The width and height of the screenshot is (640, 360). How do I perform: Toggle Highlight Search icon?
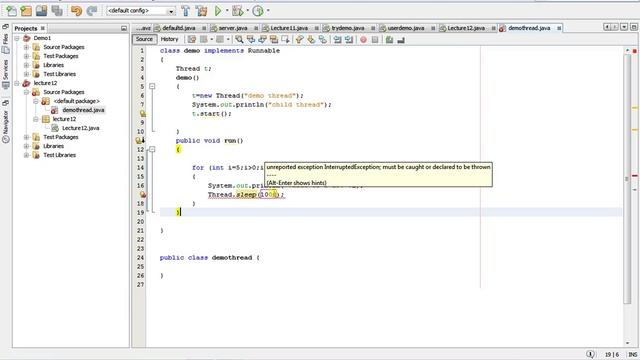(x=274, y=40)
